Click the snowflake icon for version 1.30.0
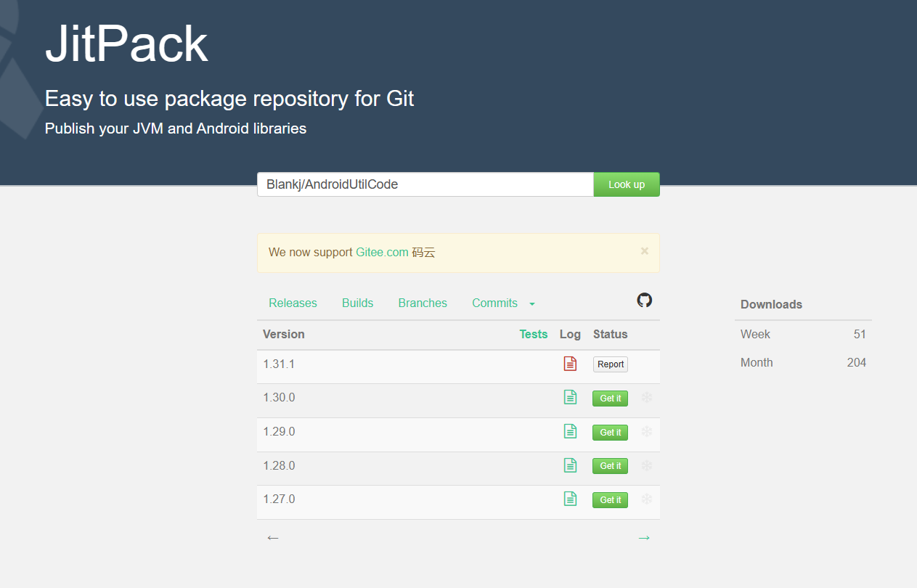The height and width of the screenshot is (588, 917). [x=647, y=398]
